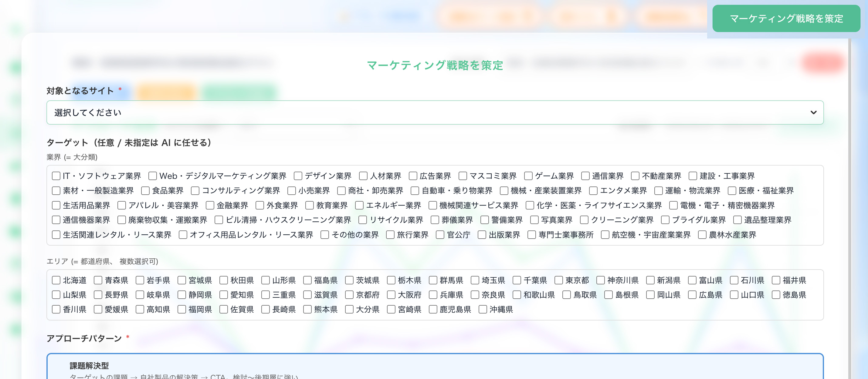The width and height of the screenshot is (868, 379).
Task: Select コンサルティング業界 checkbox
Action: tap(195, 191)
